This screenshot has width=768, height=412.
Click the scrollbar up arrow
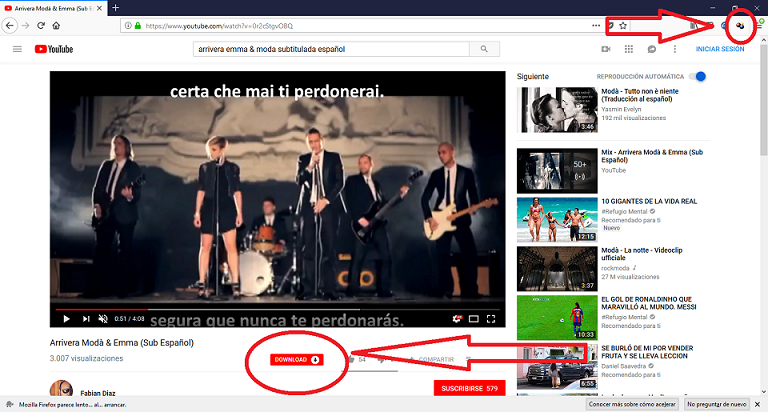tap(764, 41)
